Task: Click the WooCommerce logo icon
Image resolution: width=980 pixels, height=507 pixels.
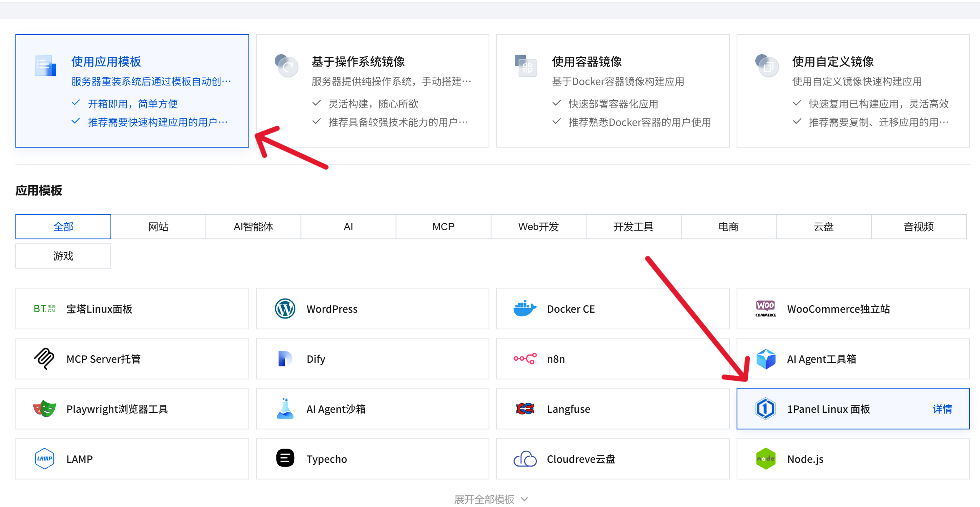Action: click(x=765, y=309)
